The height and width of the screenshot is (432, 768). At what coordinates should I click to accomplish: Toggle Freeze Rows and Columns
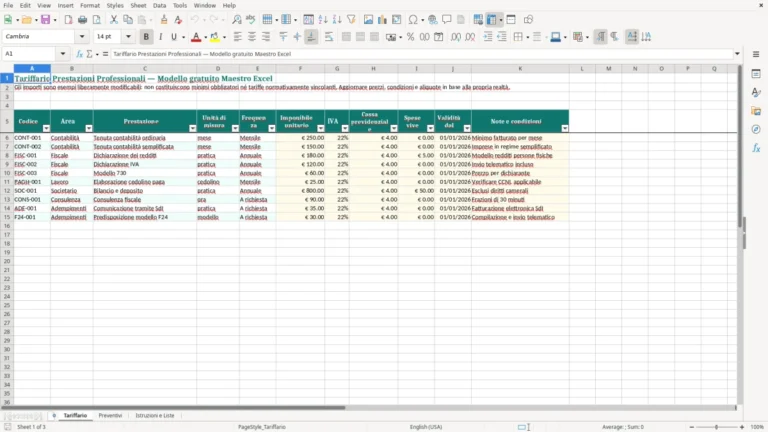491,20
